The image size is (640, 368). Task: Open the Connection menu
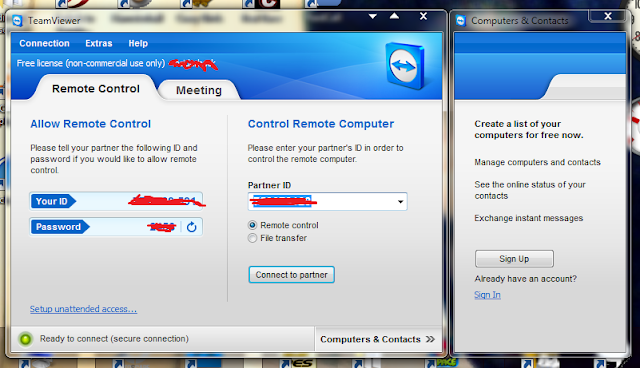click(x=44, y=43)
